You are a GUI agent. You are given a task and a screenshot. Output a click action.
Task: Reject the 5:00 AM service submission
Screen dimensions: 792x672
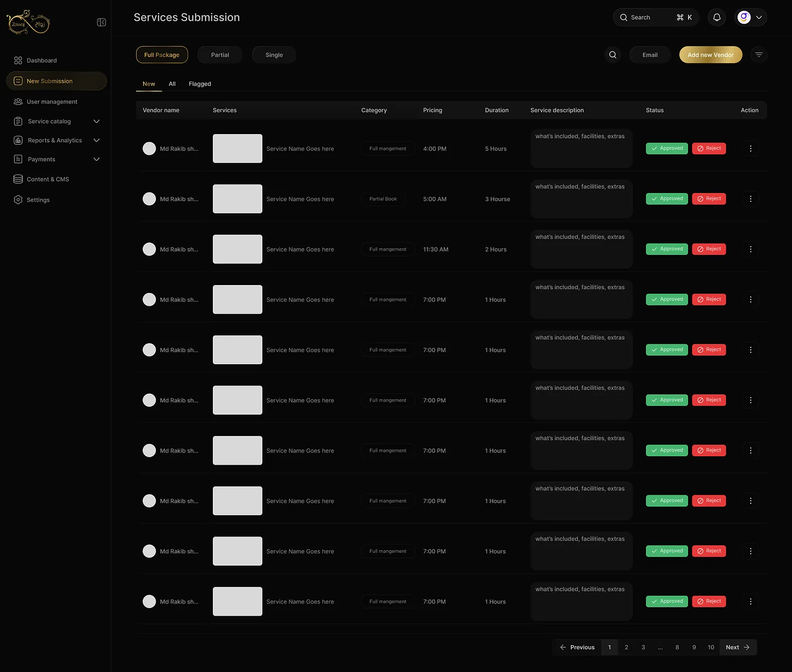(x=709, y=199)
